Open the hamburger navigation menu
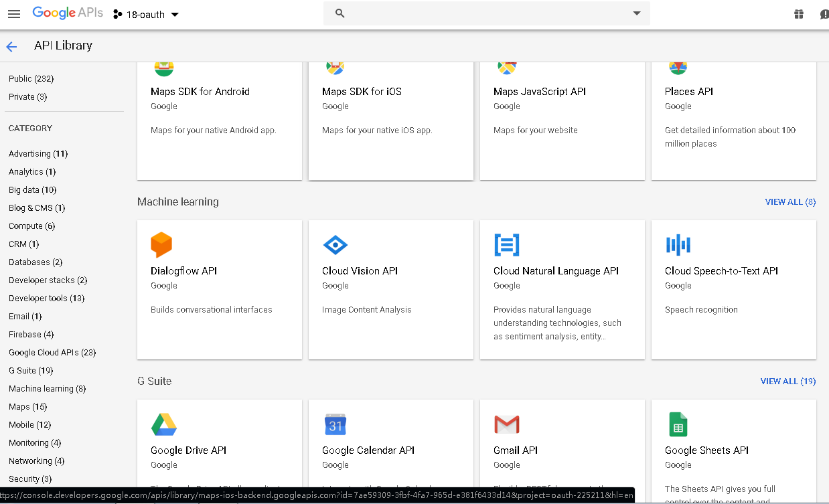The image size is (829, 504). tap(13, 14)
